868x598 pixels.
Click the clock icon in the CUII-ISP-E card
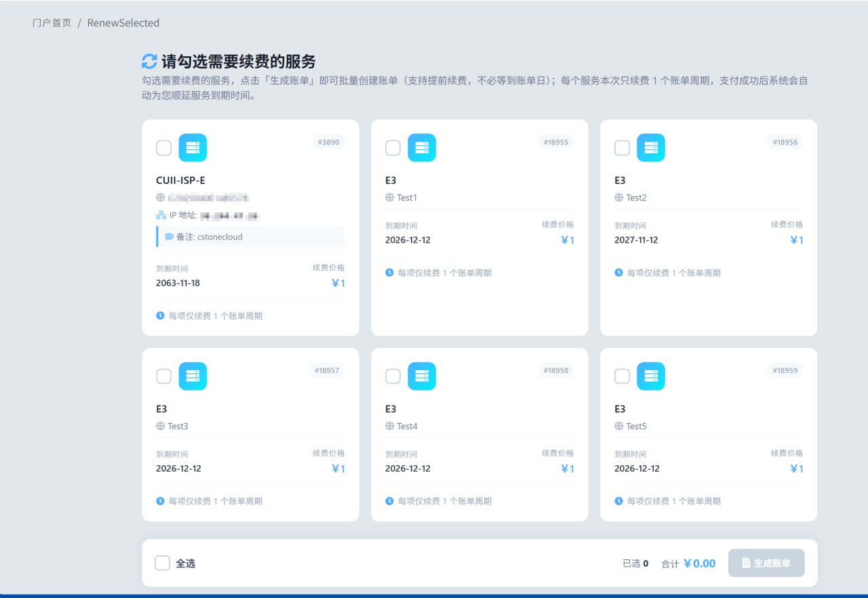pos(161,315)
